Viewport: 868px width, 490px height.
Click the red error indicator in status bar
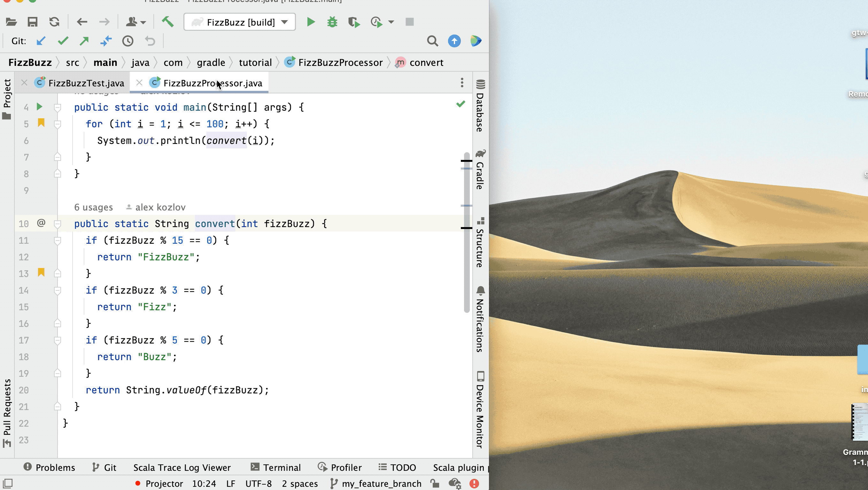click(x=474, y=484)
